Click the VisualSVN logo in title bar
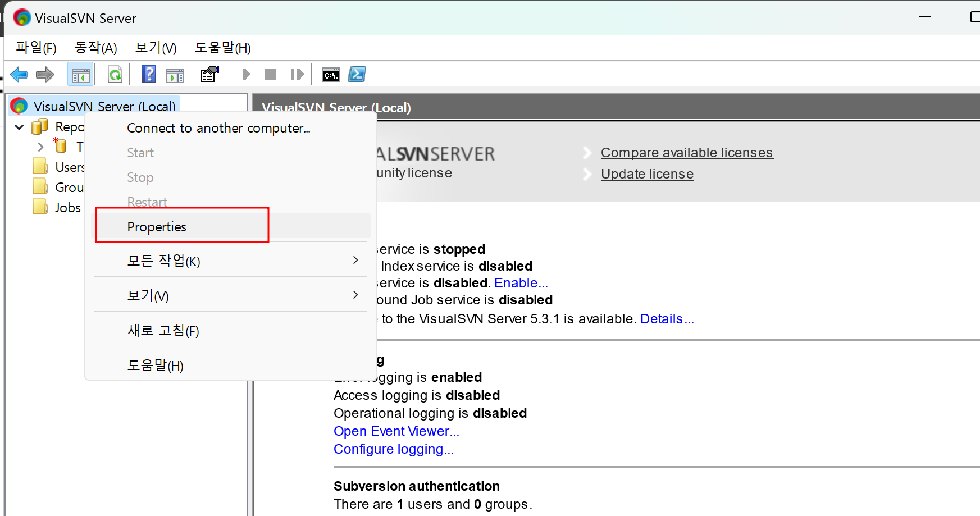The image size is (980, 516). coord(22,18)
